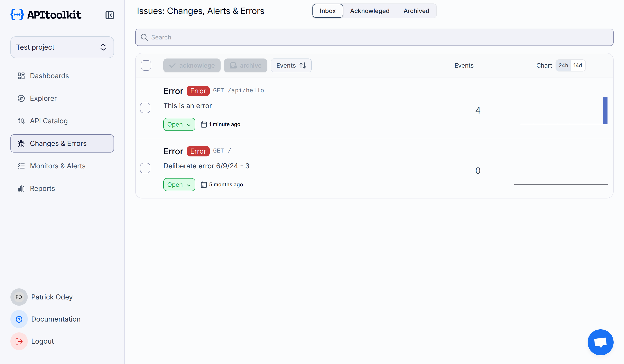The width and height of the screenshot is (624, 364).
Task: Click the Documentation help icon
Action: [x=19, y=319]
